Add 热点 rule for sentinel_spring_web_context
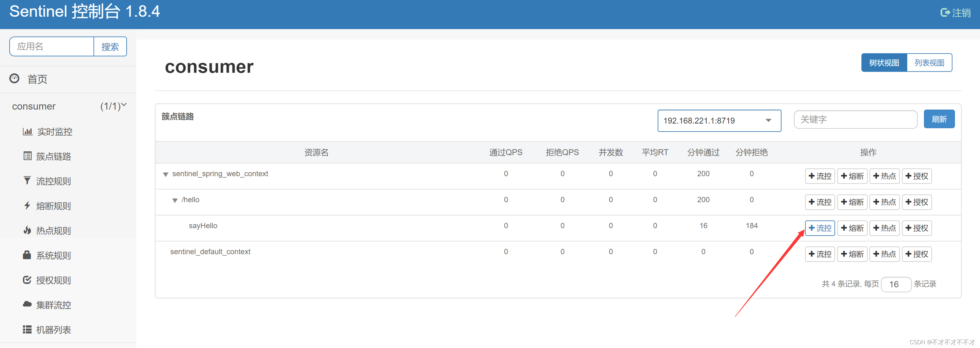The height and width of the screenshot is (348, 980). pos(884,176)
